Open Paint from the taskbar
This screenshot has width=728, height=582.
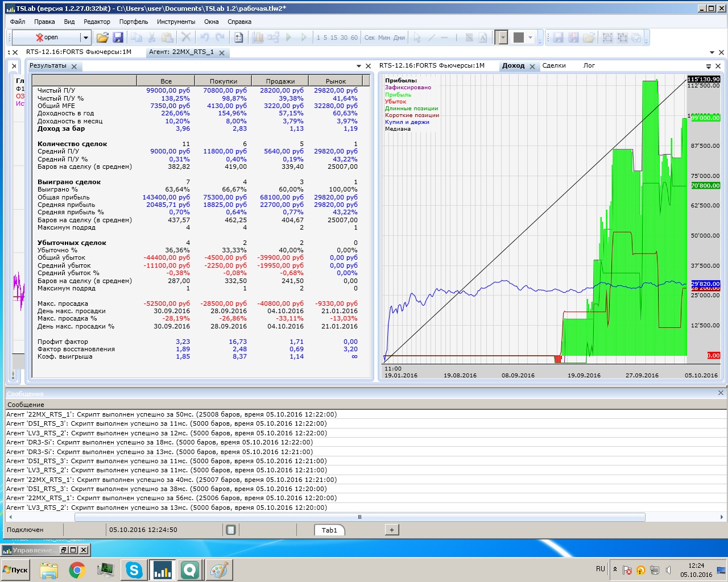[x=219, y=569]
